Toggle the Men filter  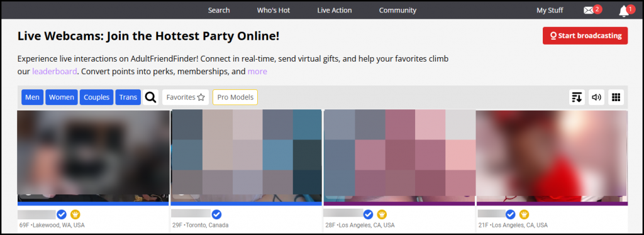tap(32, 97)
